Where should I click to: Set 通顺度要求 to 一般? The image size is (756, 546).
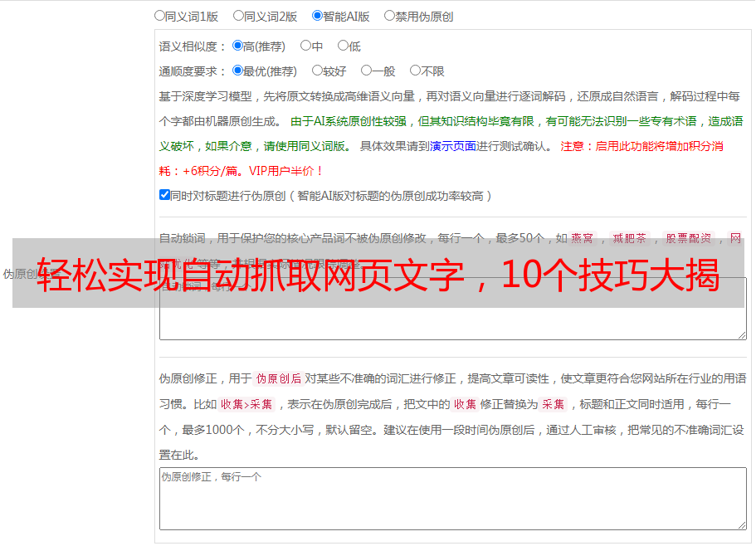367,71
